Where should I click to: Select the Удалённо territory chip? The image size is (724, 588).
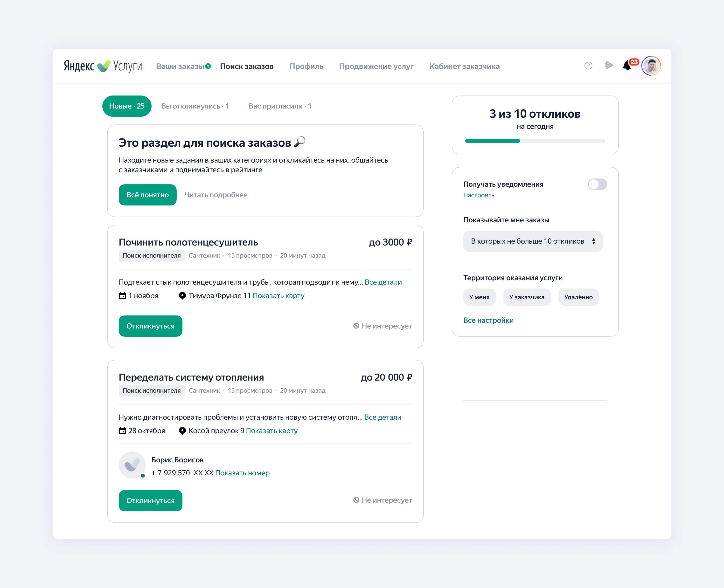point(578,297)
